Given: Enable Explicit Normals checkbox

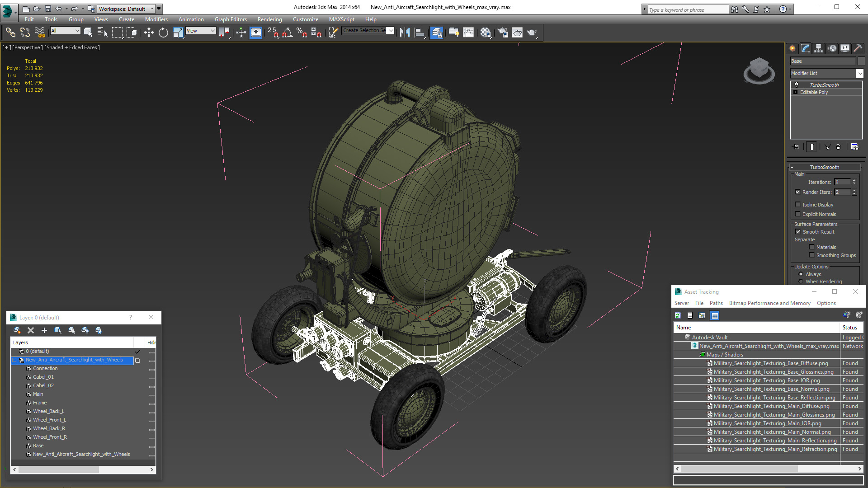Looking at the screenshot, I should (x=798, y=214).
